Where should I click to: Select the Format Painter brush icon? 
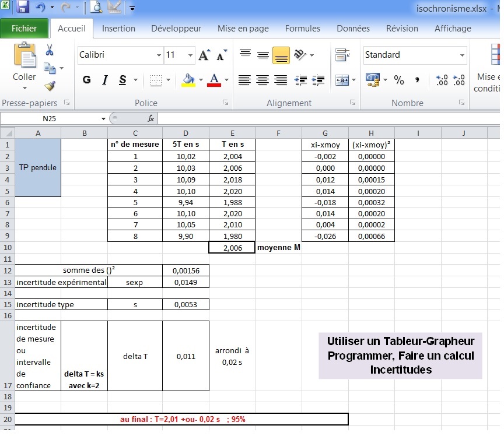click(x=50, y=86)
